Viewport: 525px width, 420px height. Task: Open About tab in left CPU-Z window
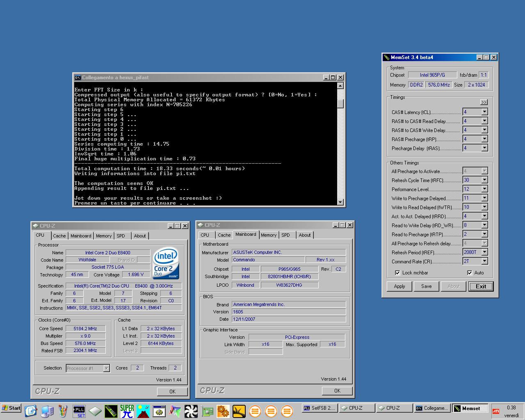point(140,236)
